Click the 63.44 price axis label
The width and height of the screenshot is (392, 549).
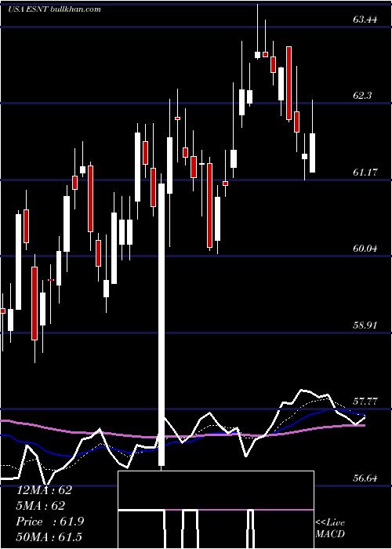(x=365, y=20)
